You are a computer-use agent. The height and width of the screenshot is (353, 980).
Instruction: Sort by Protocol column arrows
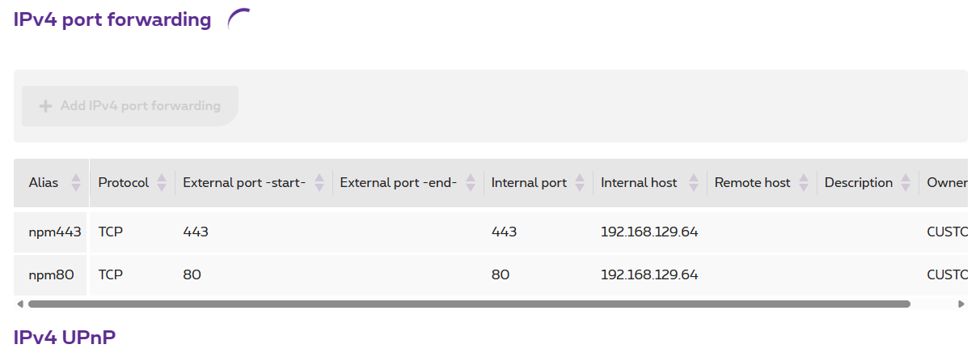pyautogui.click(x=162, y=183)
